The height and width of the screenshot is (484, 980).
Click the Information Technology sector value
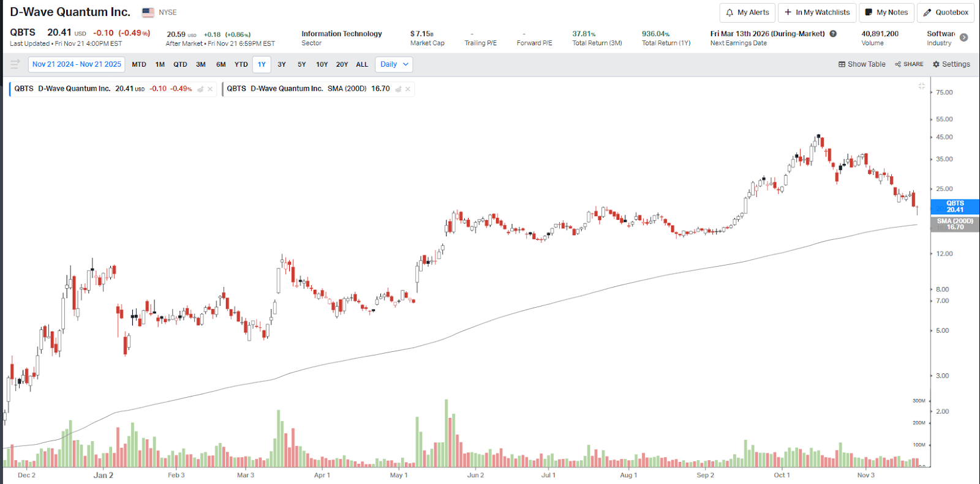pyautogui.click(x=341, y=34)
